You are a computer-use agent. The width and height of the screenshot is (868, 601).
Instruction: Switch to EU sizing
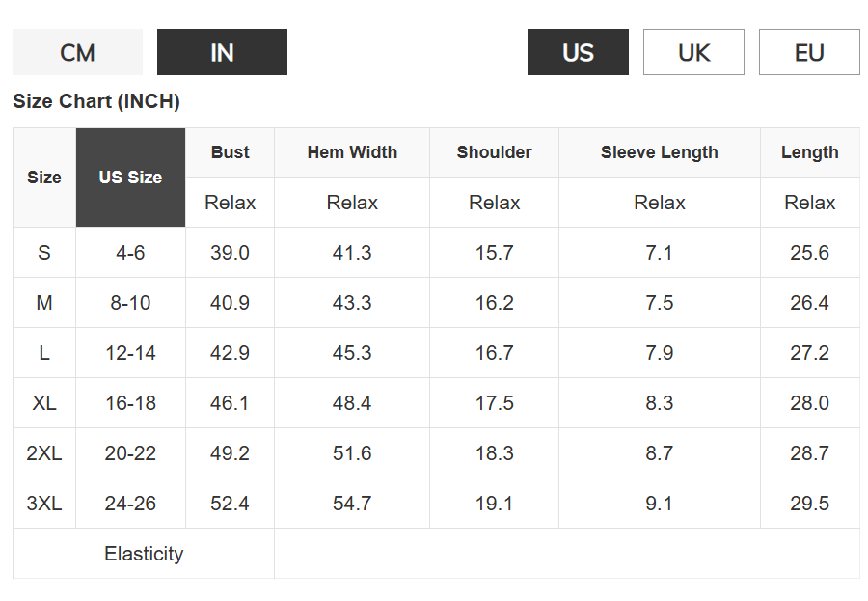click(809, 52)
